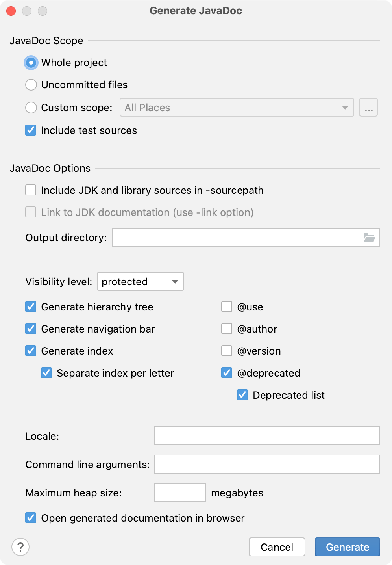Screen dimensions: 392x565
Task: Select the Uncommitted files radio button
Action: point(31,85)
